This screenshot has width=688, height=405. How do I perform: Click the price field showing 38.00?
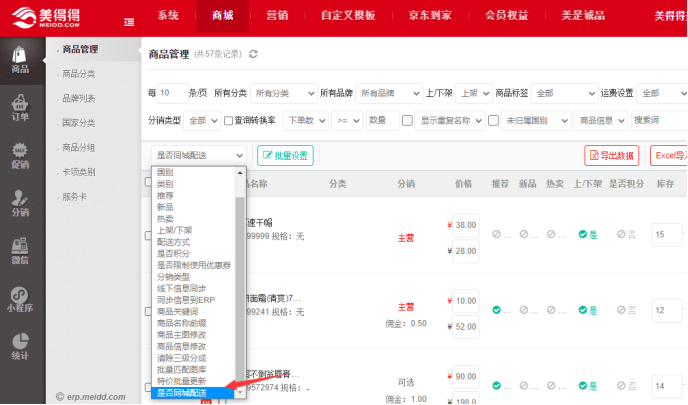[x=466, y=225]
